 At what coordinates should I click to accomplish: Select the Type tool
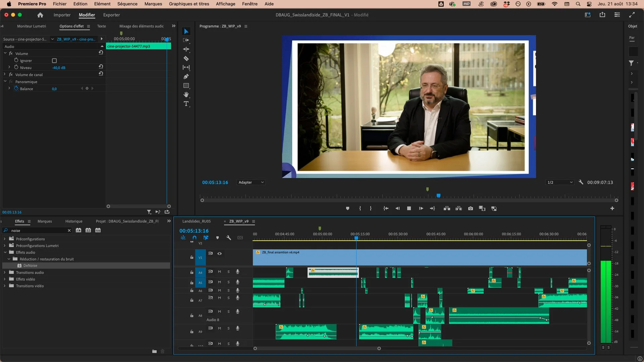[x=186, y=104]
